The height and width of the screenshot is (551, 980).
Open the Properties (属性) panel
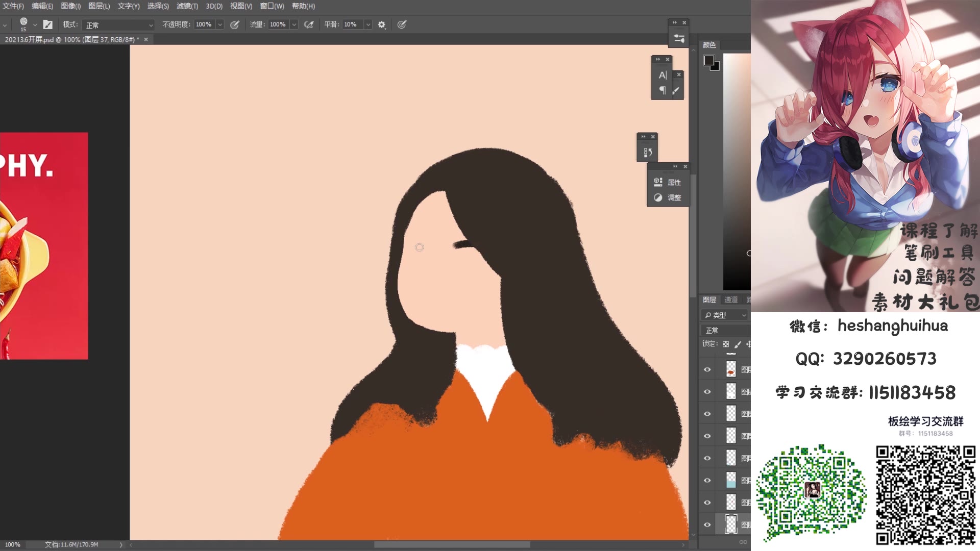click(668, 182)
